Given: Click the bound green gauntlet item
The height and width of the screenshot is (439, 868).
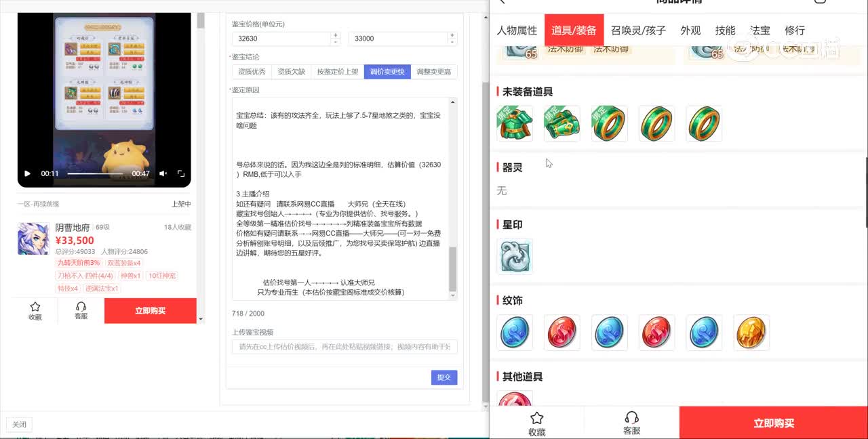Looking at the screenshot, I should (x=562, y=123).
